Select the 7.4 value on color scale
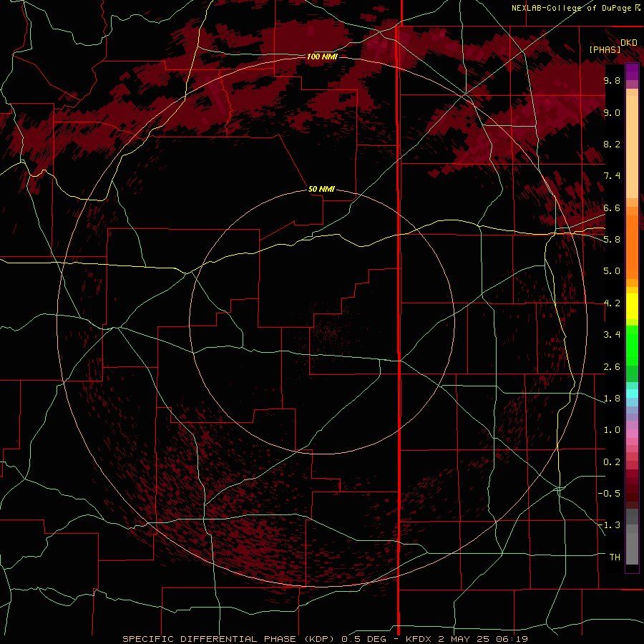 (612, 176)
